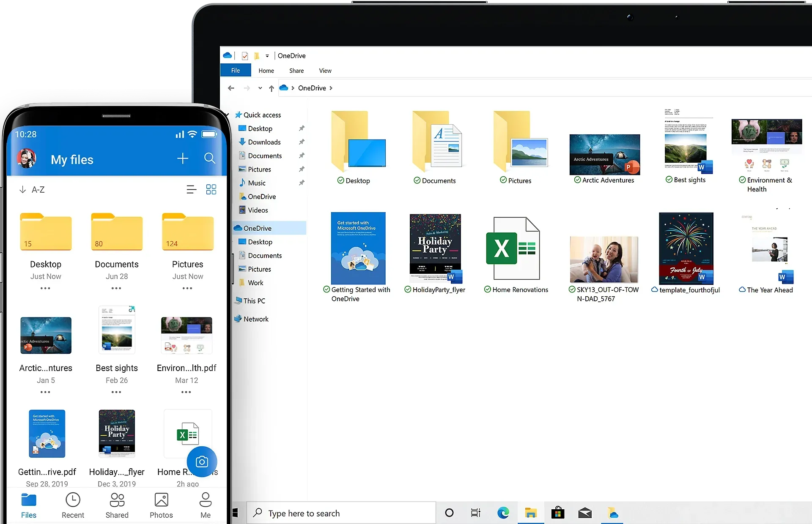Screen dimensions: 812x524
Task: Open more options under phone Documents folder
Action: click(x=116, y=288)
